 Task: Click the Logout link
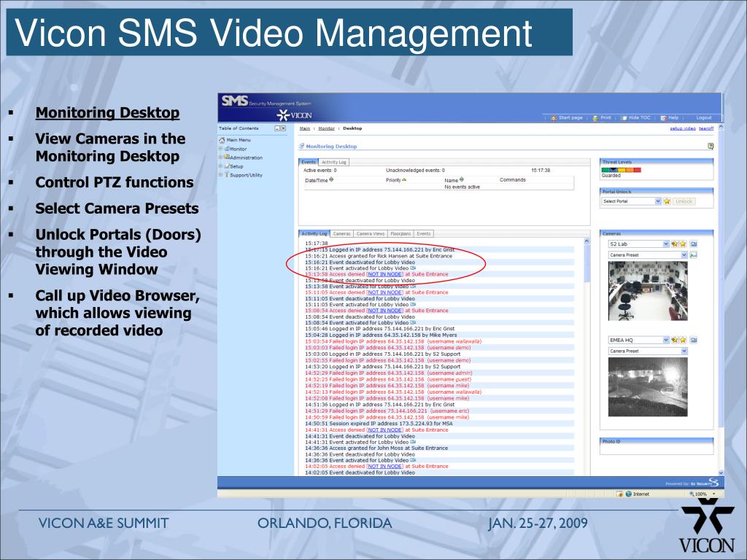[x=704, y=117]
